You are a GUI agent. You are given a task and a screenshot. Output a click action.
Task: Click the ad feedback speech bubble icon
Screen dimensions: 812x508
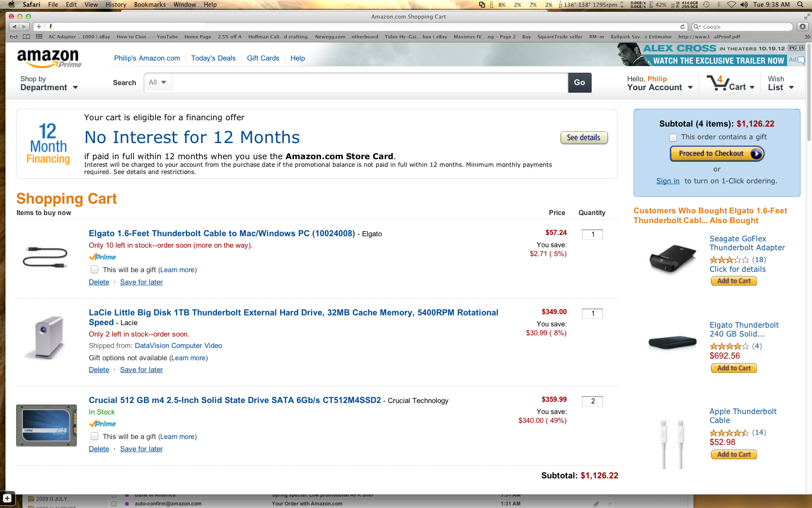pos(801,60)
